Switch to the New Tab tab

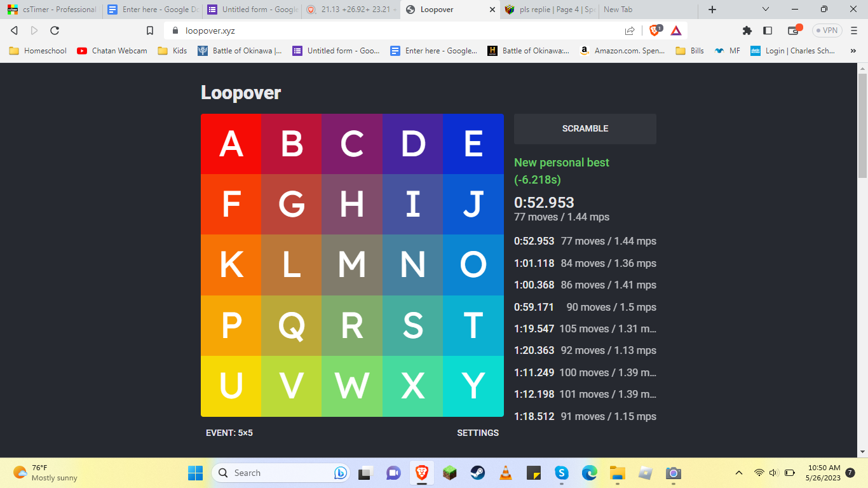[x=648, y=10]
